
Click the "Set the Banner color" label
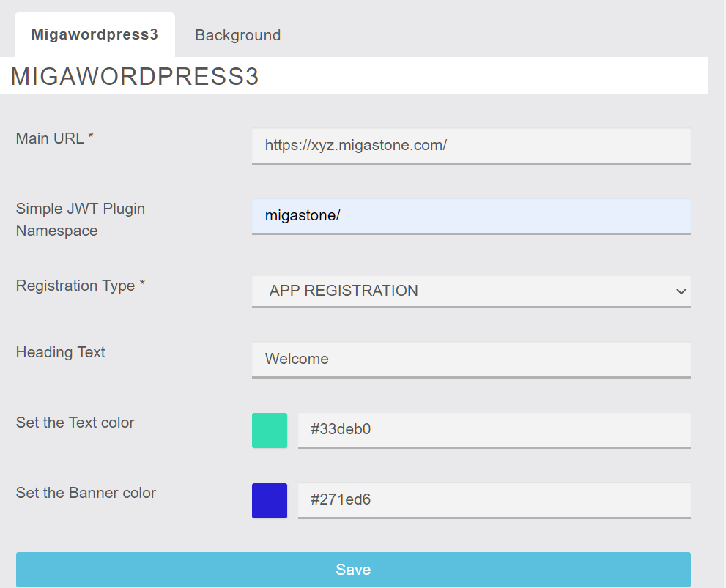pyautogui.click(x=86, y=493)
